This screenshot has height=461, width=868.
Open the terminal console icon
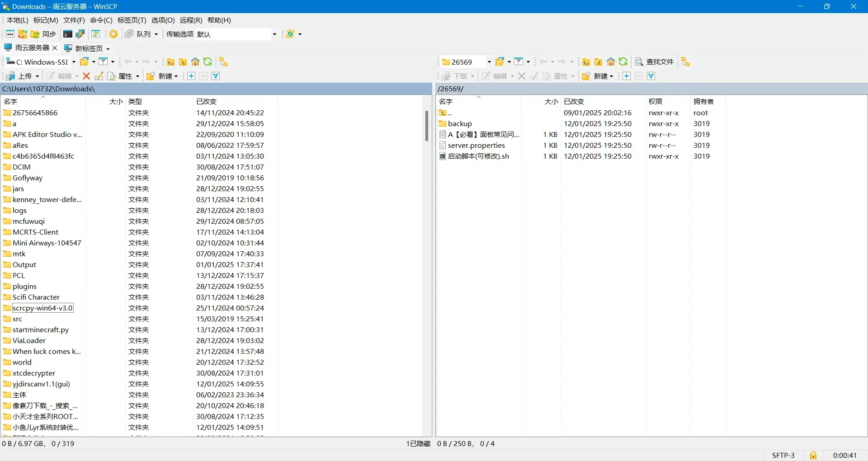click(x=67, y=34)
